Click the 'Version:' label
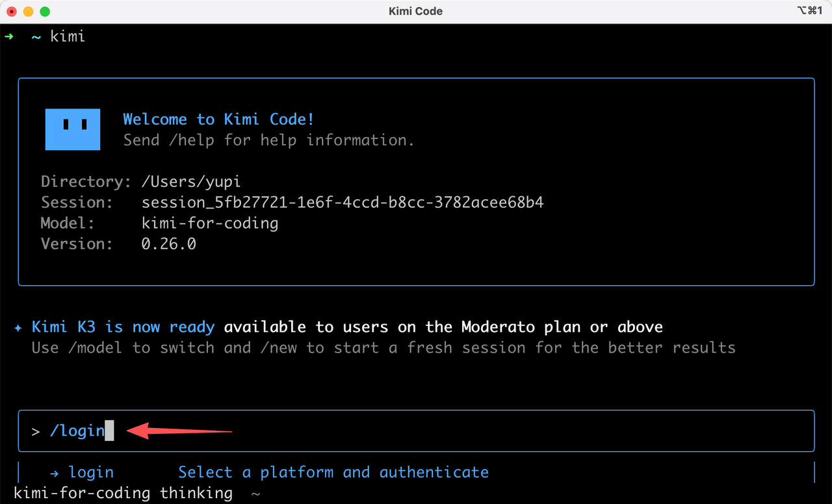832x504 pixels. point(77,244)
